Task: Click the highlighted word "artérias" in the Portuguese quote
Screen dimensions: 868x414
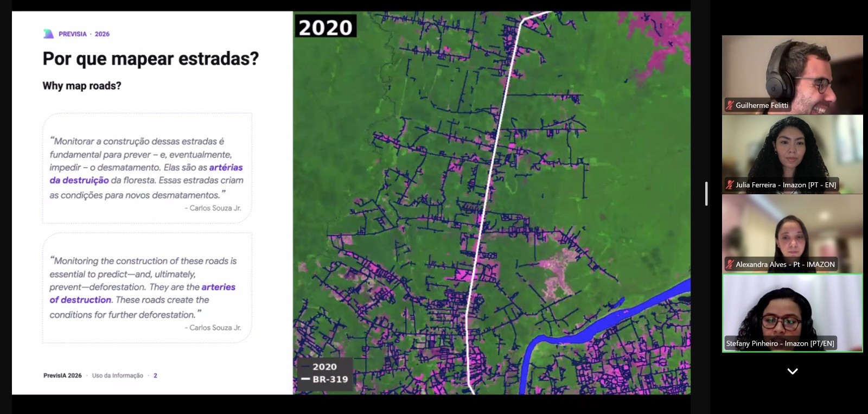Action: click(x=226, y=168)
